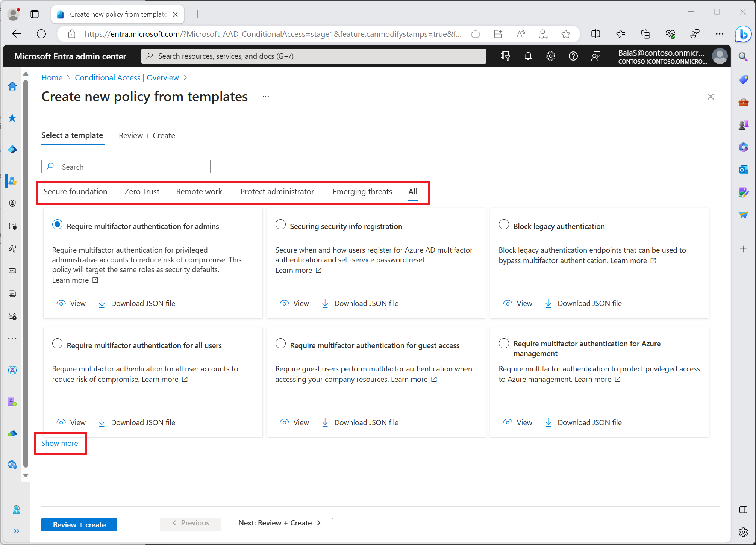Click the Review + create button
Viewport: 756px width, 545px height.
click(79, 524)
